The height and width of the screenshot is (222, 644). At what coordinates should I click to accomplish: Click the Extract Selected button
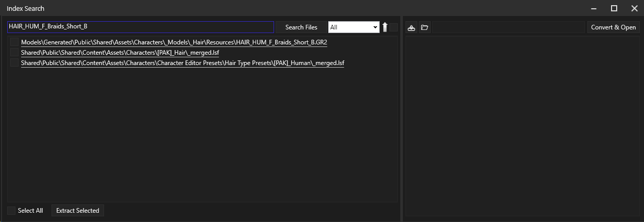[x=78, y=211]
